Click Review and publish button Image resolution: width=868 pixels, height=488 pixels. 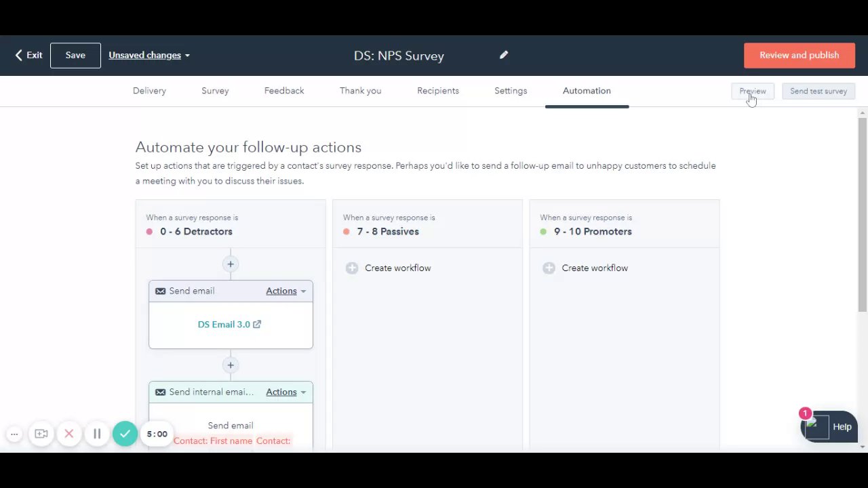[799, 56]
